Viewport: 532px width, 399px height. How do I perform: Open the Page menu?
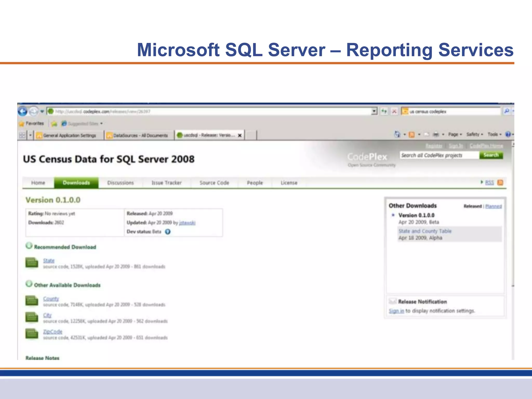(455, 134)
